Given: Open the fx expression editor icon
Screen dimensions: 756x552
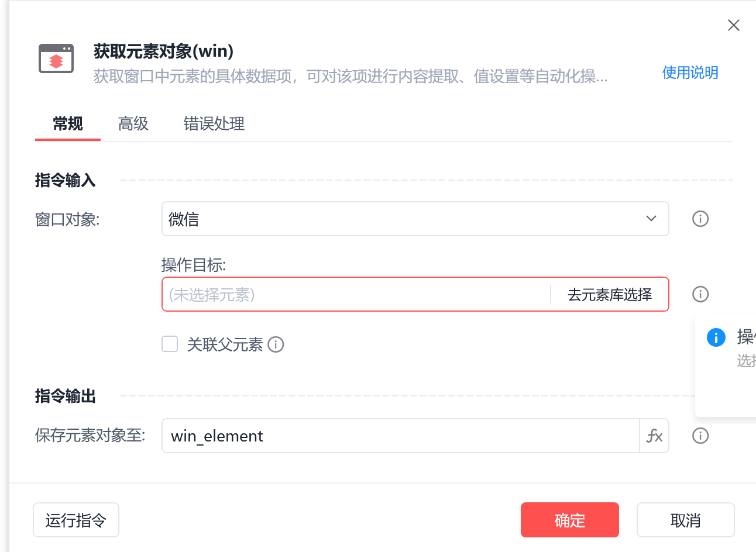Looking at the screenshot, I should (654, 436).
